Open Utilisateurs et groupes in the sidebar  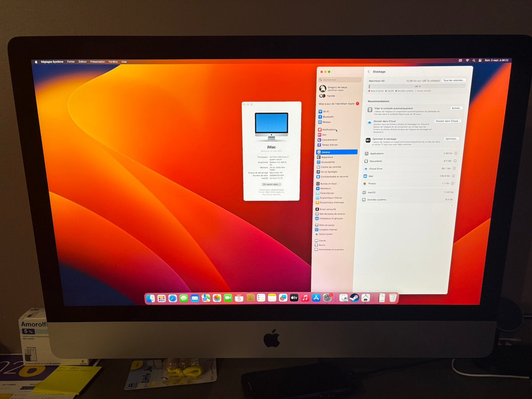[329, 218]
